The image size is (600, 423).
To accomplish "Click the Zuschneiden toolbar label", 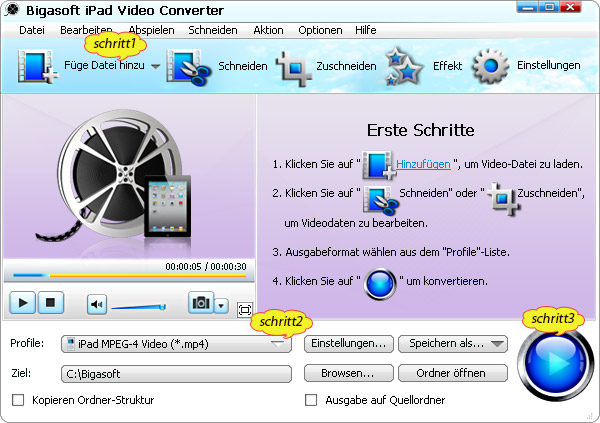I will [x=346, y=66].
